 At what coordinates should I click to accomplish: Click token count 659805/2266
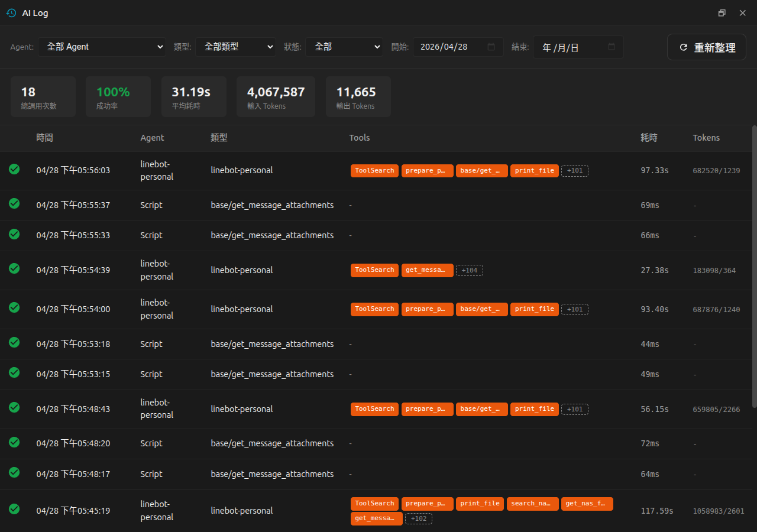click(x=716, y=410)
